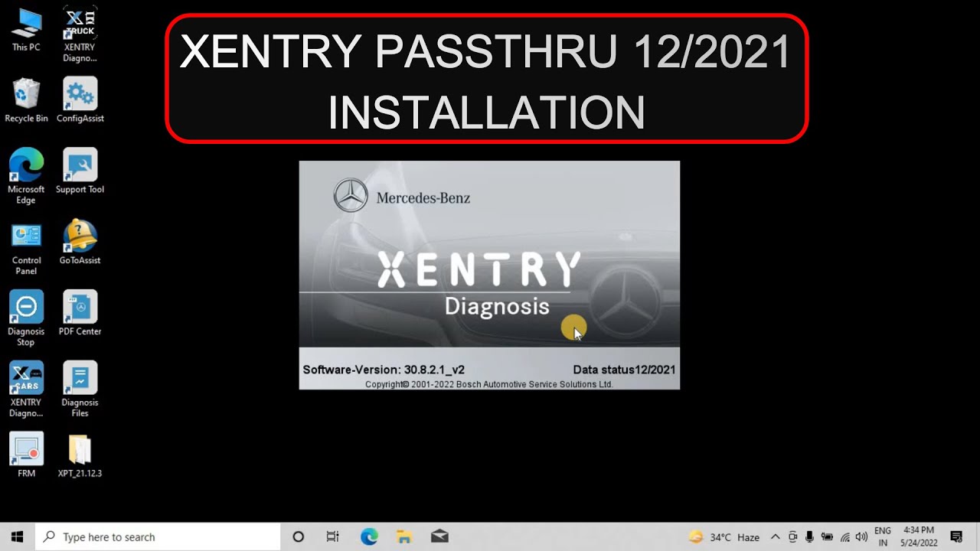
Task: Launch Microsoft Edge from the taskbar
Action: click(x=369, y=536)
